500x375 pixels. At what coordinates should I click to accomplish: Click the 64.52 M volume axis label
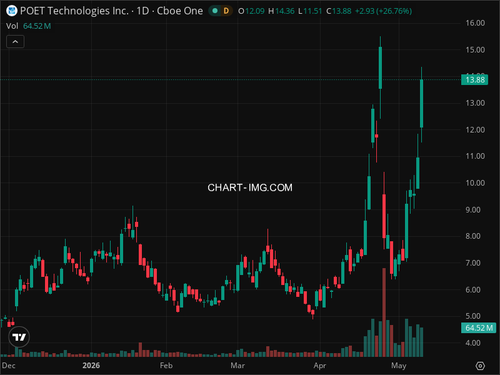(x=479, y=328)
